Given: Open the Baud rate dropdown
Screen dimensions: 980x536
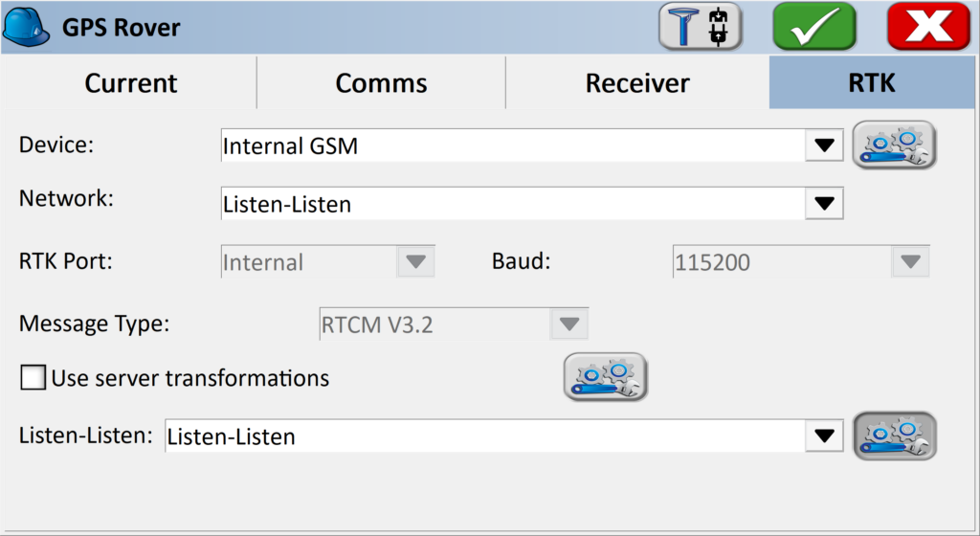Looking at the screenshot, I should [x=909, y=261].
